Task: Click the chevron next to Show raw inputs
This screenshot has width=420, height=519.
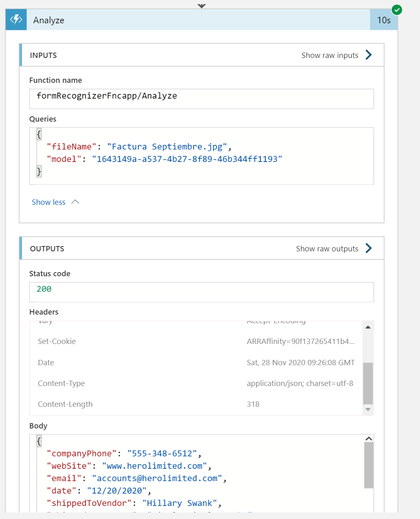Action: [369, 55]
